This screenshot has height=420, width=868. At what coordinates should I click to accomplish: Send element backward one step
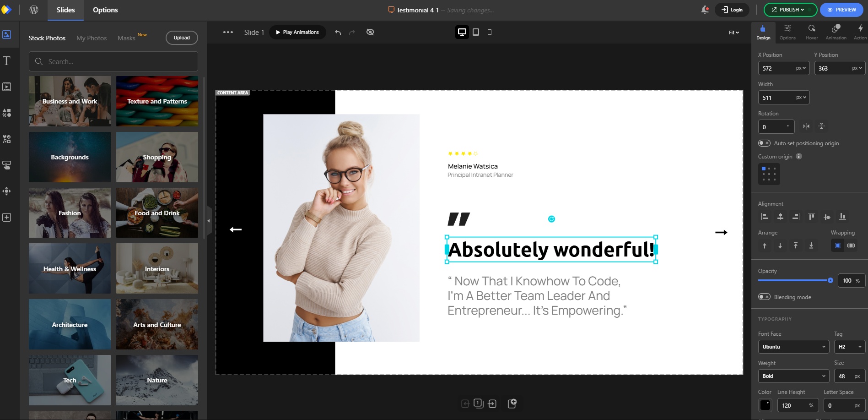780,245
